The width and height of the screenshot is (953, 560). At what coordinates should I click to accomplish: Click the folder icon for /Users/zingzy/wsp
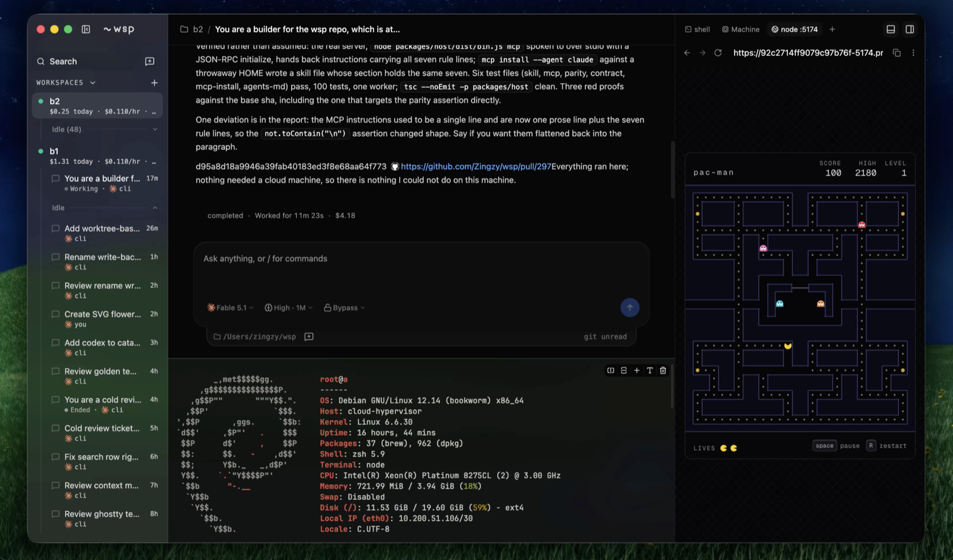(217, 337)
